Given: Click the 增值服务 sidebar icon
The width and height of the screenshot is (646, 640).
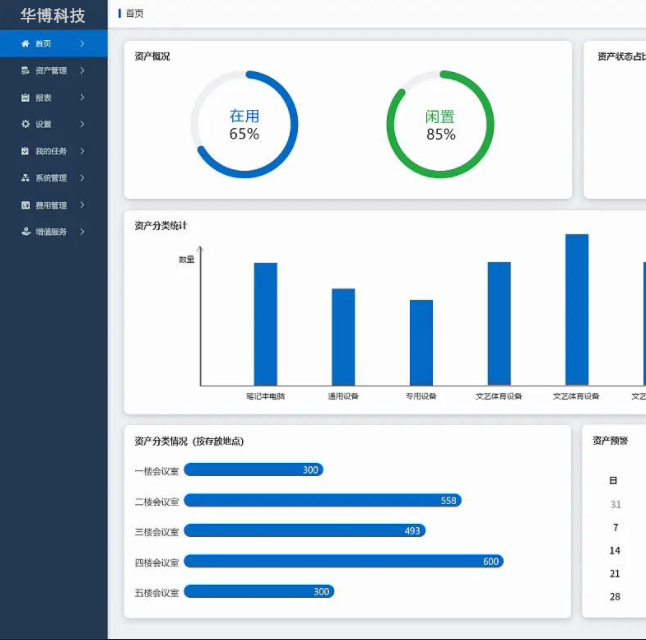Looking at the screenshot, I should [x=25, y=232].
